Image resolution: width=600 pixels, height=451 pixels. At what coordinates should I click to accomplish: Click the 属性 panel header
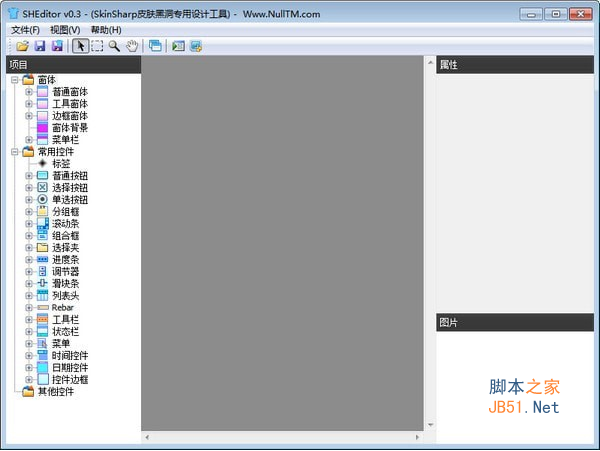pyautogui.click(x=515, y=65)
